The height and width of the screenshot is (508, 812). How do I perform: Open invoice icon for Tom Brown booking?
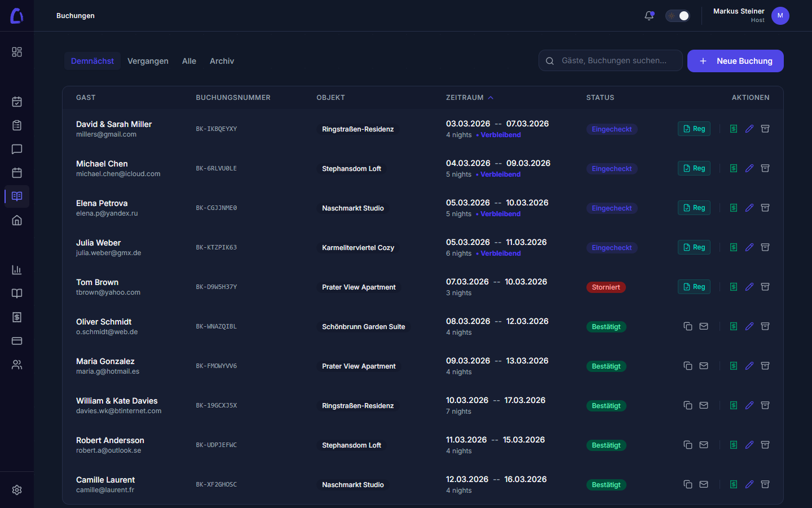pos(734,287)
